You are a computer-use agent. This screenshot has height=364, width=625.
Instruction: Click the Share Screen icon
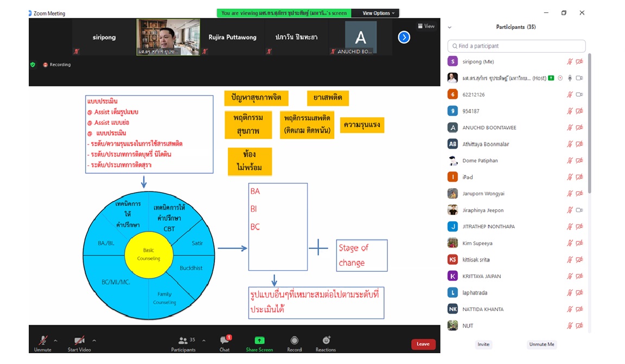pyautogui.click(x=259, y=341)
